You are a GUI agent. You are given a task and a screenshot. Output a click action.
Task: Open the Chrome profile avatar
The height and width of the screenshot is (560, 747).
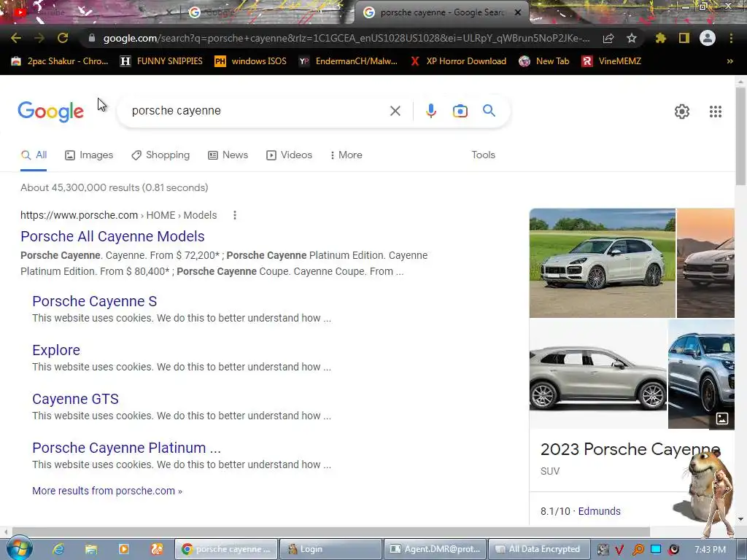tap(707, 38)
